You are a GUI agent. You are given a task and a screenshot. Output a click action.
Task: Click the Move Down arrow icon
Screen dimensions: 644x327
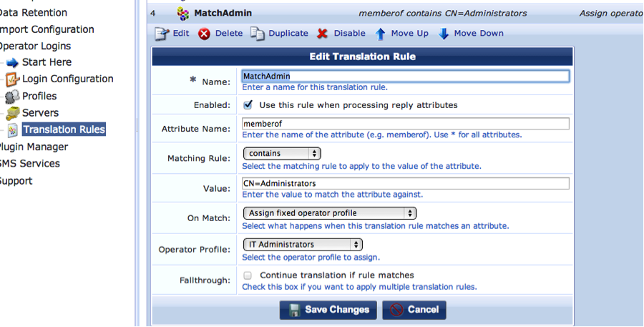(444, 34)
